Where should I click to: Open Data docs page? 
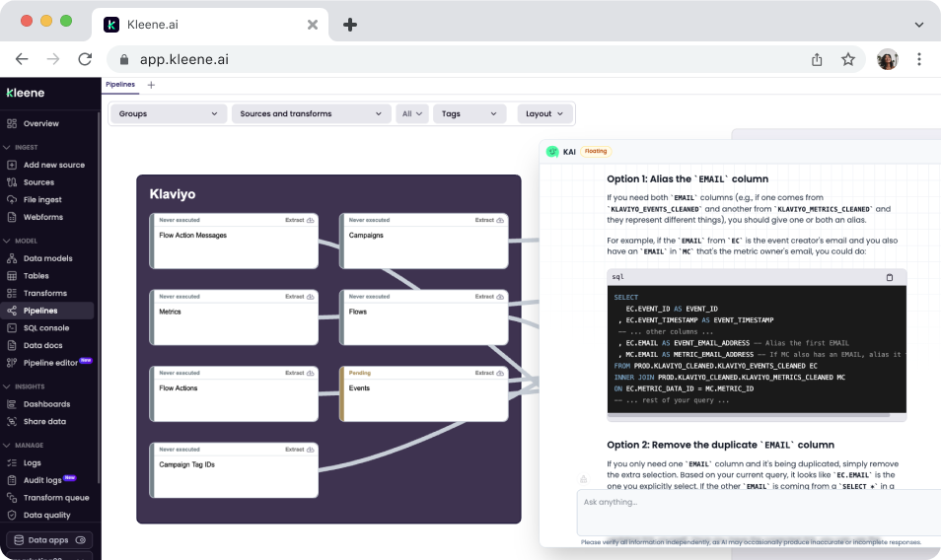42,345
